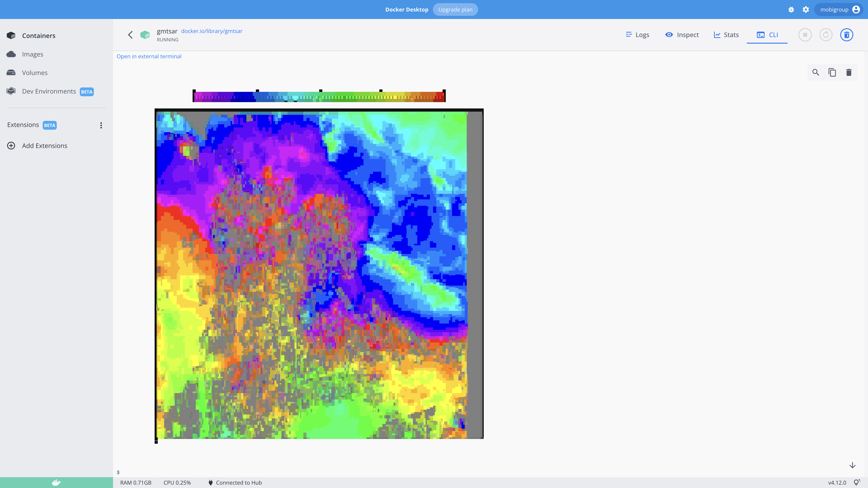Click Open in external terminal link
The width and height of the screenshot is (868, 488).
pos(149,56)
